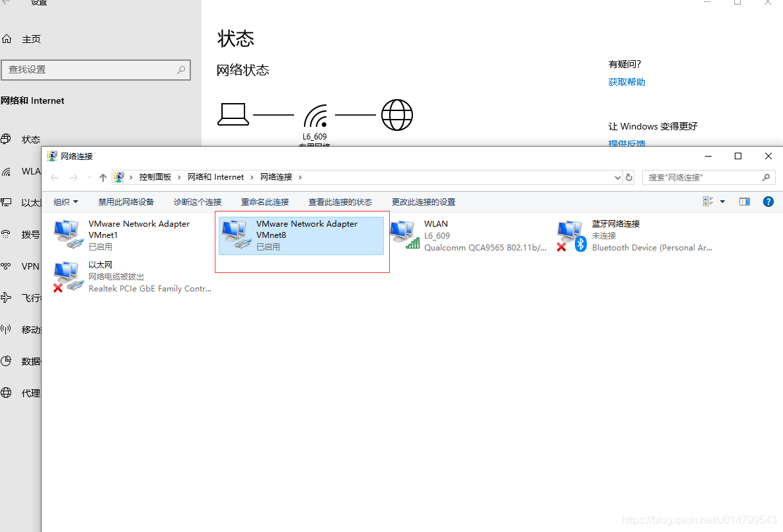Click 禁用此网络设备 on the toolbar
Viewport: 783px width, 532px height.
point(126,202)
